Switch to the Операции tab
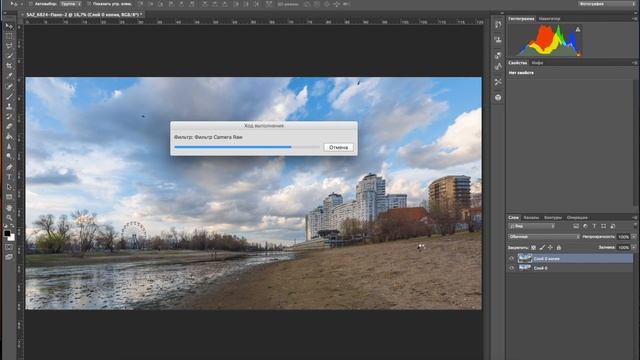Viewport: 640px width, 360px height. [x=577, y=218]
